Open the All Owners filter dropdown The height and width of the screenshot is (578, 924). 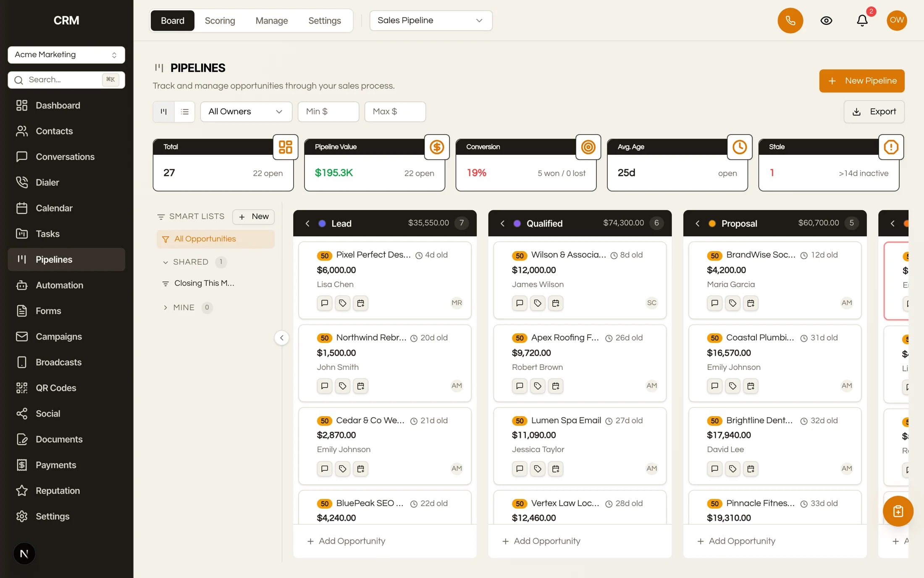pos(246,111)
